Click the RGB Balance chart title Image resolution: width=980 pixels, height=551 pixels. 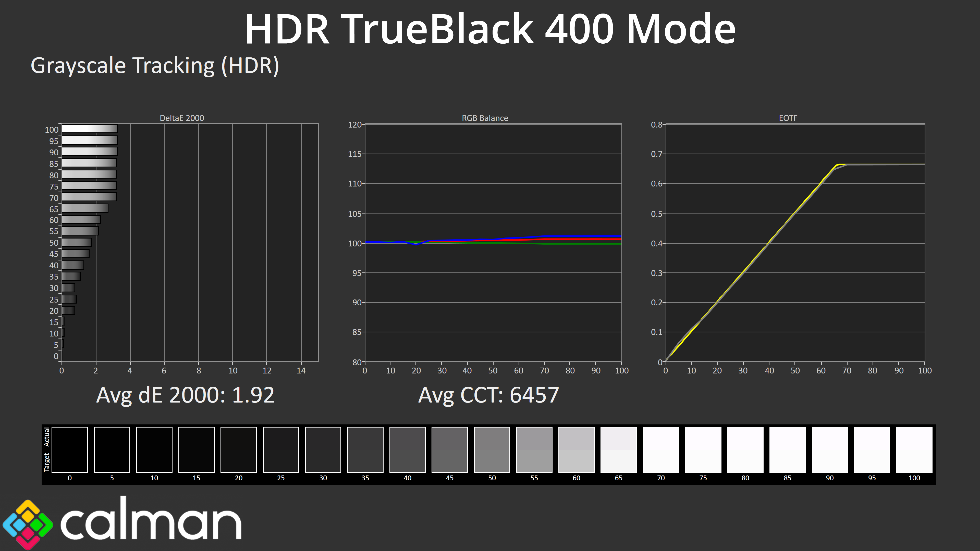point(485,118)
